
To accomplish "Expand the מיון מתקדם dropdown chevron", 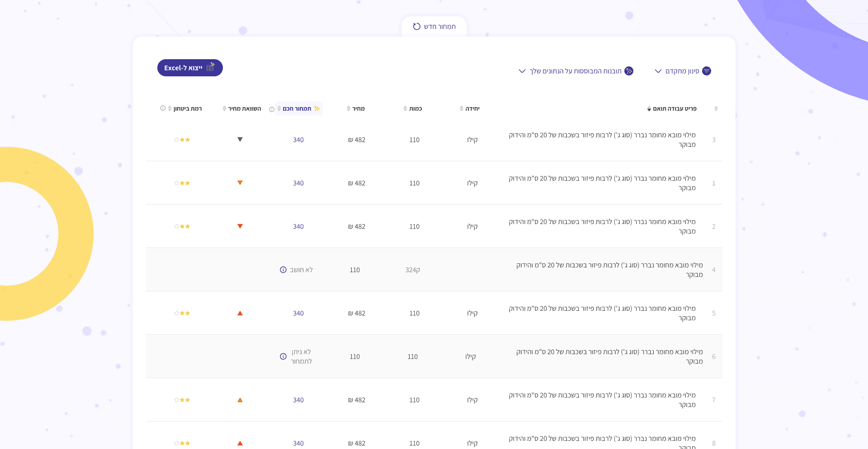I will click(x=658, y=71).
